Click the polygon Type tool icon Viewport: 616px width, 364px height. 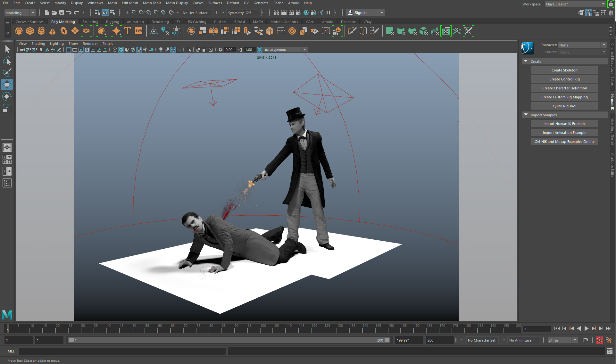[128, 31]
